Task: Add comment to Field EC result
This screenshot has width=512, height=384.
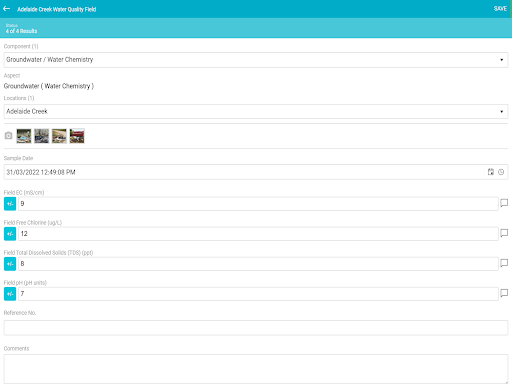Action: (504, 203)
